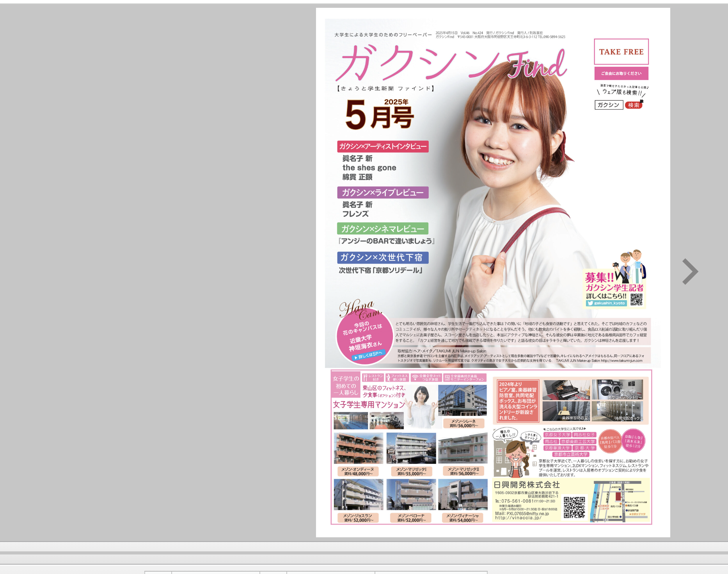Screen dimensions: 728x574
Task: Click the TAKUMI JUN Make-up Salon URL
Action: click(621, 361)
